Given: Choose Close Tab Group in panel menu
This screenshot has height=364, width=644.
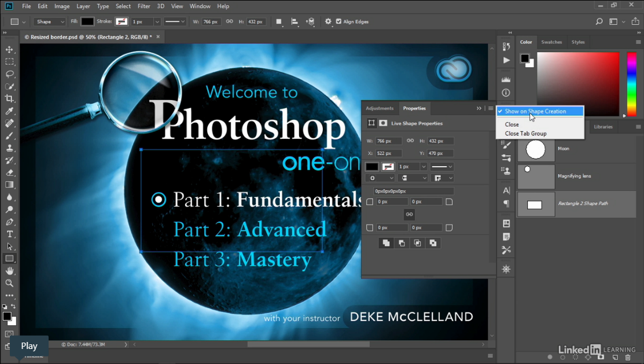Looking at the screenshot, I should pyautogui.click(x=525, y=134).
